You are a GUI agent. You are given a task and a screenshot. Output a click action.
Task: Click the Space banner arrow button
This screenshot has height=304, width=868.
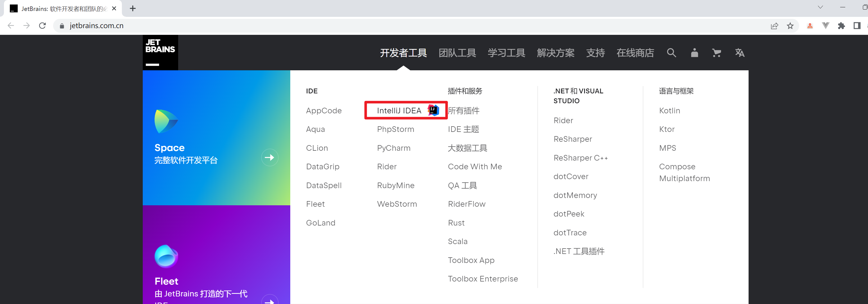click(269, 157)
